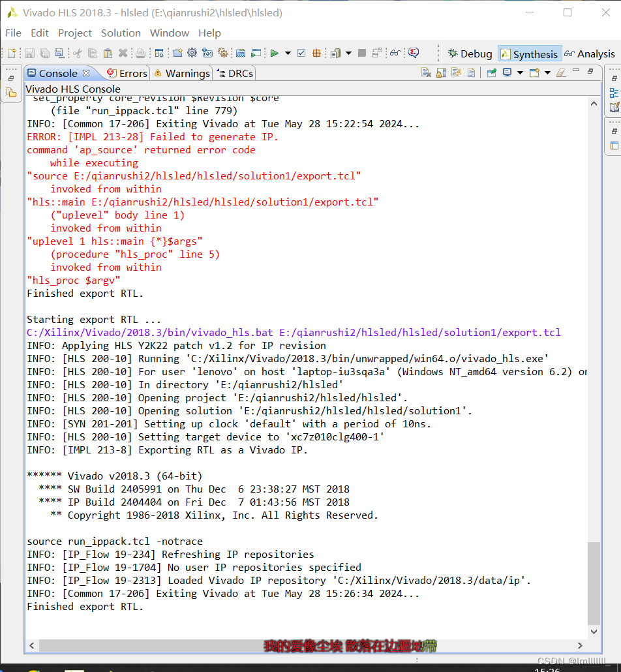Open the Solution menu
The width and height of the screenshot is (621, 672).
click(x=121, y=33)
